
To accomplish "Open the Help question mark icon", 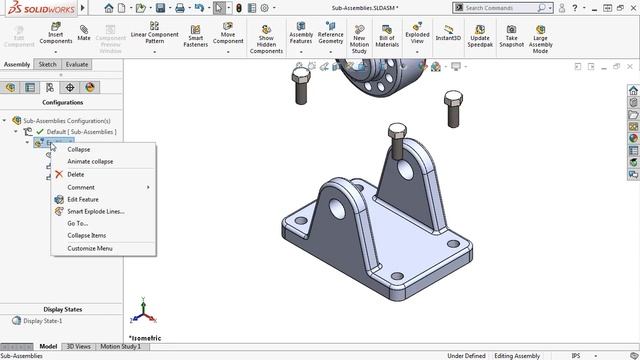I will click(575, 8).
